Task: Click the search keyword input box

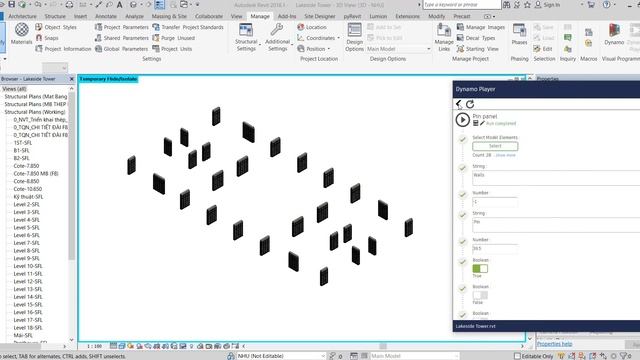Action: coord(462,4)
